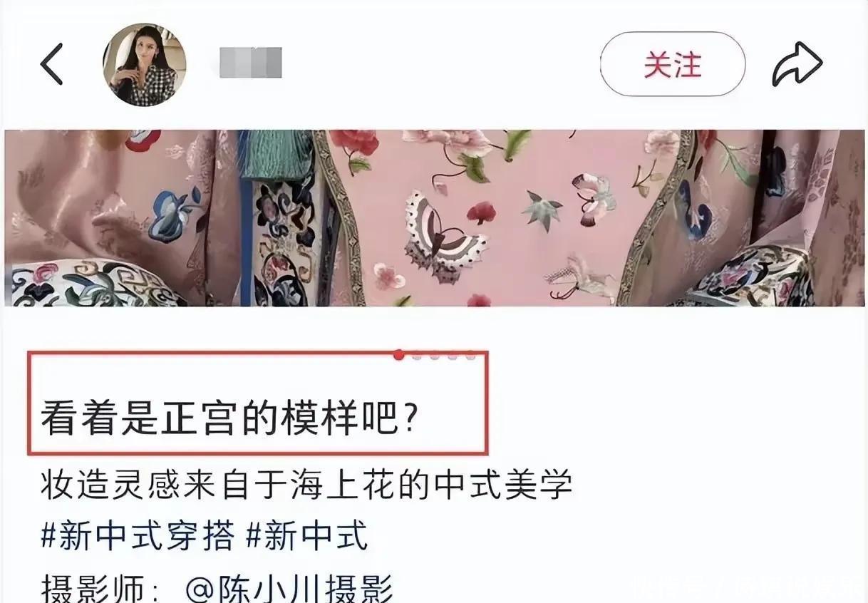Follow the author with the 关注 button
This screenshot has width=868, height=603.
673,65
